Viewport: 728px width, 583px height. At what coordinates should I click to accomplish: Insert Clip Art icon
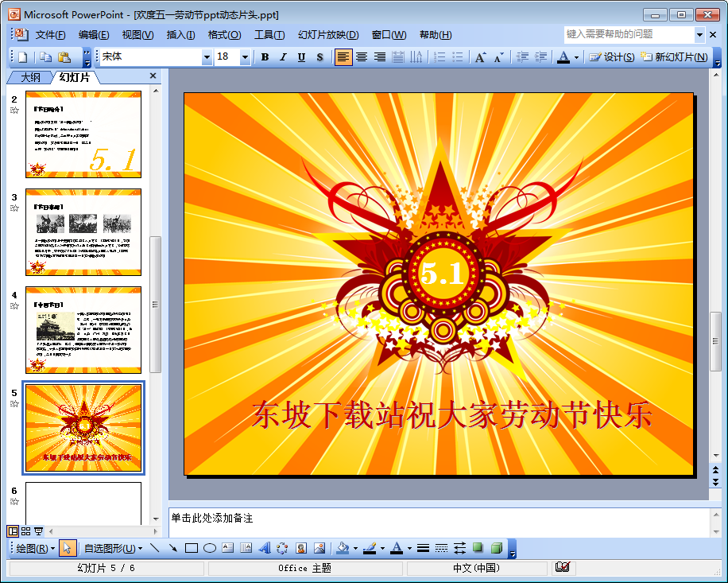click(x=301, y=549)
